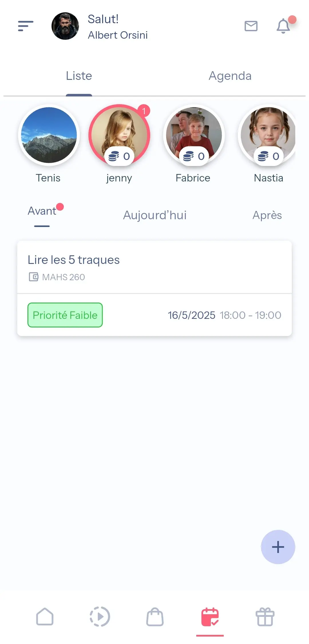The width and height of the screenshot is (309, 644).
Task: Select Nastia's profile avatar
Action: click(x=268, y=135)
